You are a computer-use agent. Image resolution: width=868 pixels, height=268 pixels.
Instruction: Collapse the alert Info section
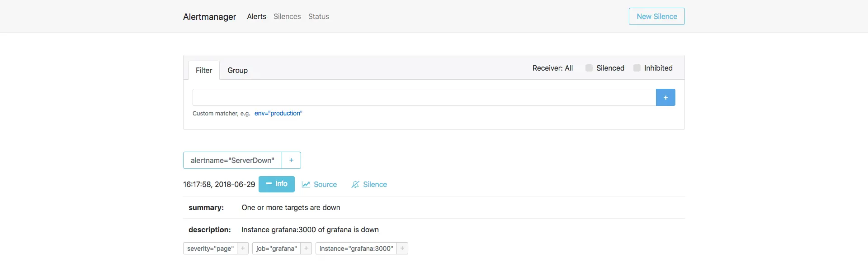coord(277,184)
